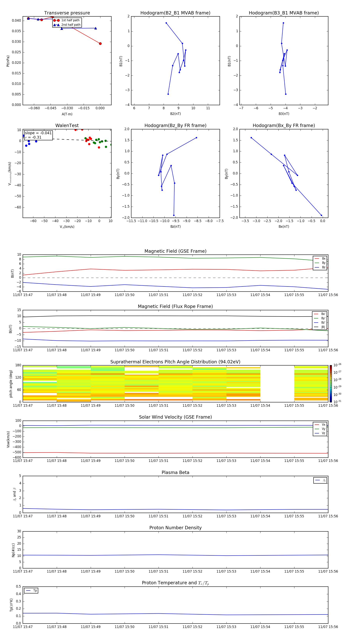Click the Suprathermal Electrons Pitch Angle Distribution title
Image resolution: width=351 pixels, height=644 pixels.
tap(175, 362)
